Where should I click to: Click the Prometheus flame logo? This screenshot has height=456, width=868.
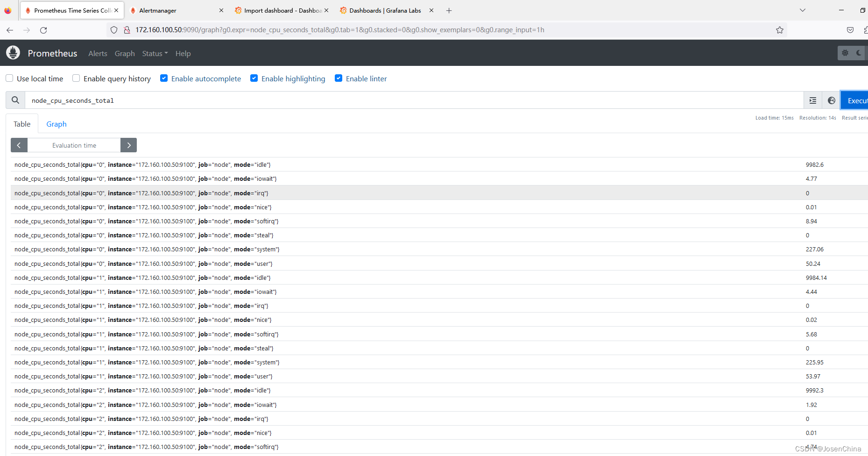[x=13, y=53]
